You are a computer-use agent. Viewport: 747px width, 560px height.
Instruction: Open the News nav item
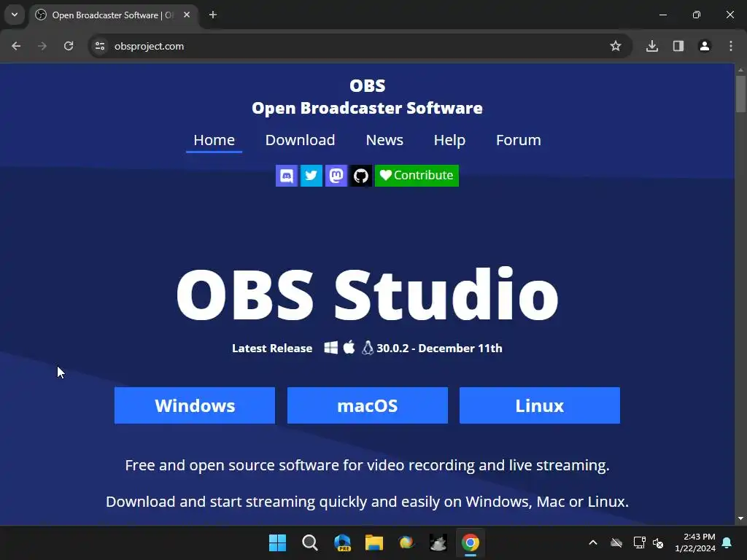[384, 140]
